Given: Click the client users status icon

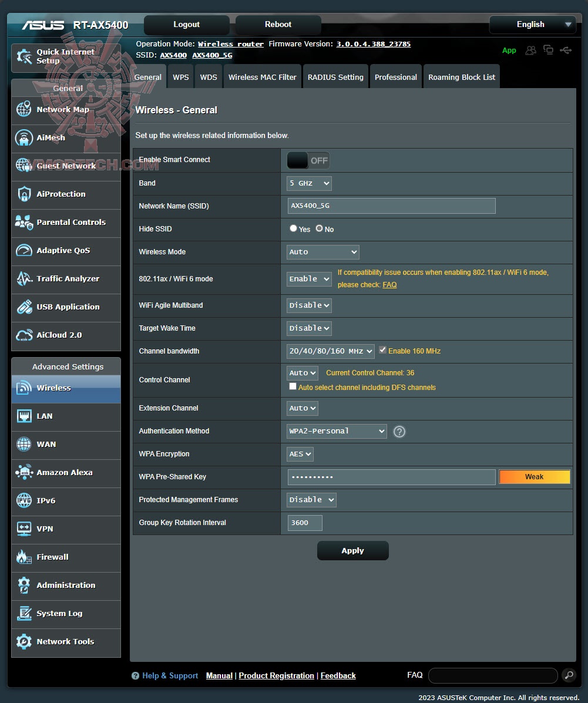Looking at the screenshot, I should pyautogui.click(x=530, y=51).
